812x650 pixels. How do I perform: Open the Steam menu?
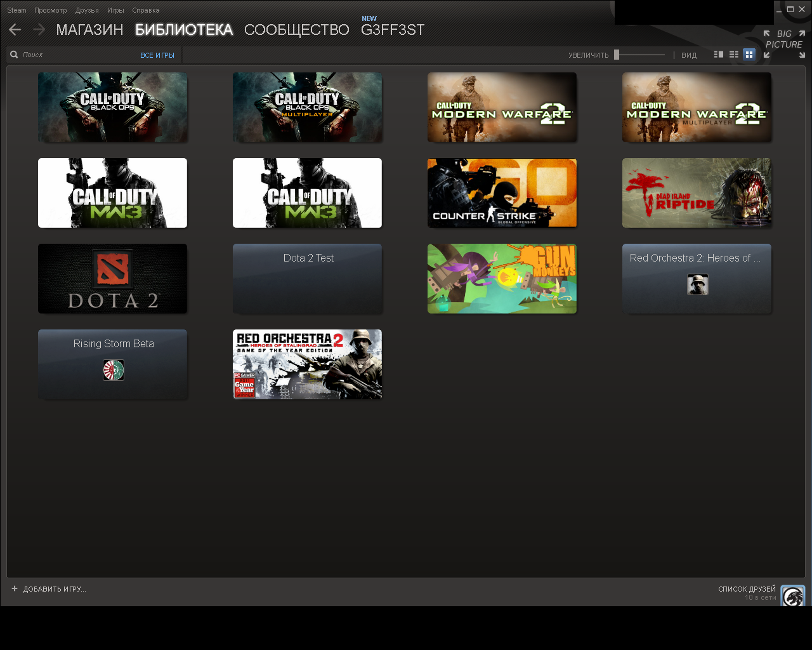pyautogui.click(x=16, y=10)
